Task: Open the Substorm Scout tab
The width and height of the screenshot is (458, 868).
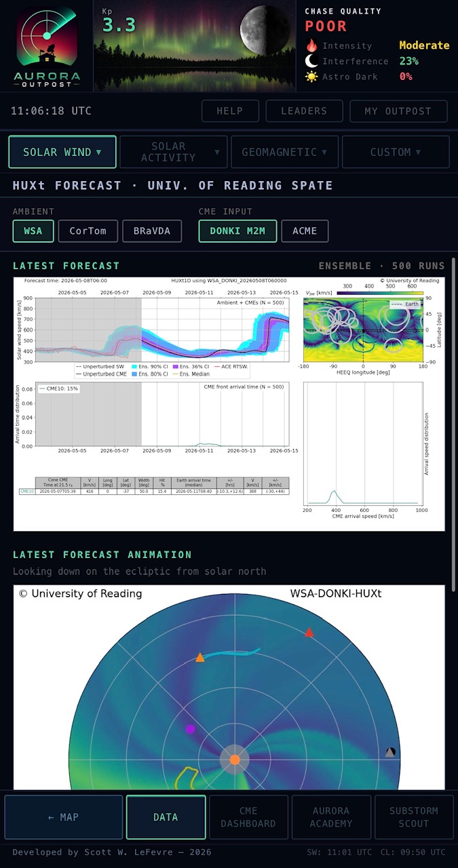Action: point(414,817)
